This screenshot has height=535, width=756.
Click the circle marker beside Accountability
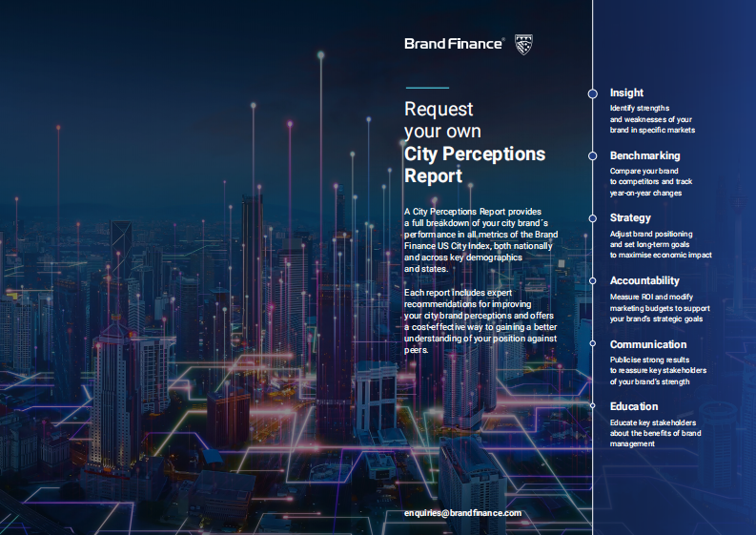pyautogui.click(x=593, y=281)
